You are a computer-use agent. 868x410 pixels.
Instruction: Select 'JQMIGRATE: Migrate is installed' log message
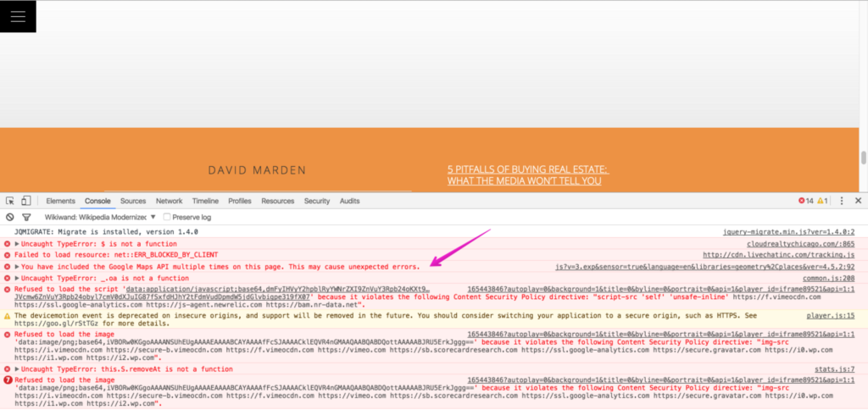(106, 232)
